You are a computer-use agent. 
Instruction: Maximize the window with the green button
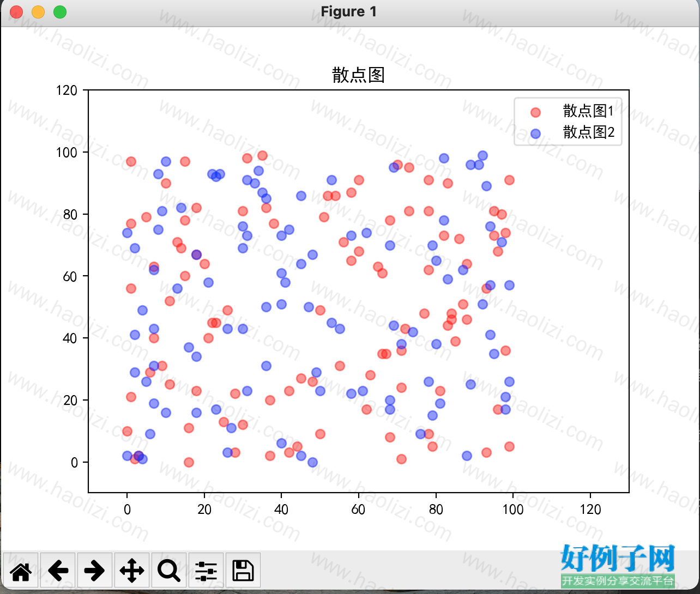coord(60,11)
